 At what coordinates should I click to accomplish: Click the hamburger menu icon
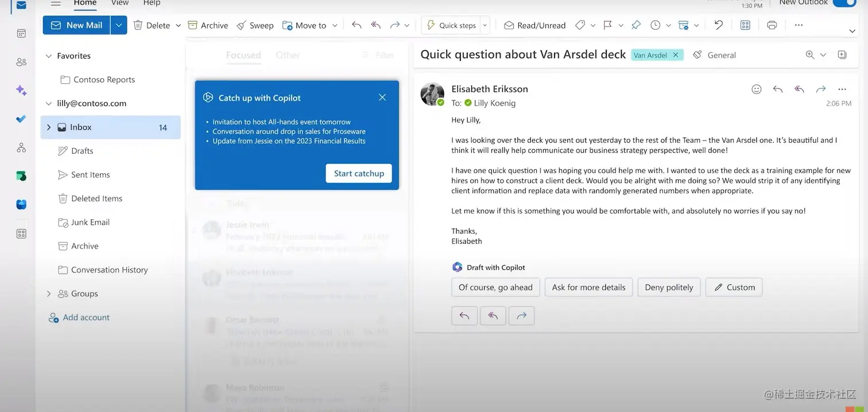pyautogui.click(x=56, y=3)
